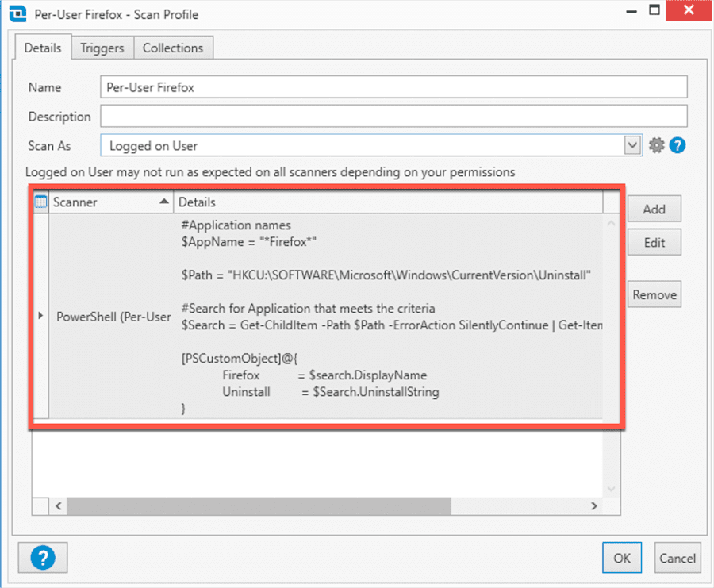Click blue help icon beside Scan As
Viewport: 714px width, 588px height.
[x=678, y=145]
